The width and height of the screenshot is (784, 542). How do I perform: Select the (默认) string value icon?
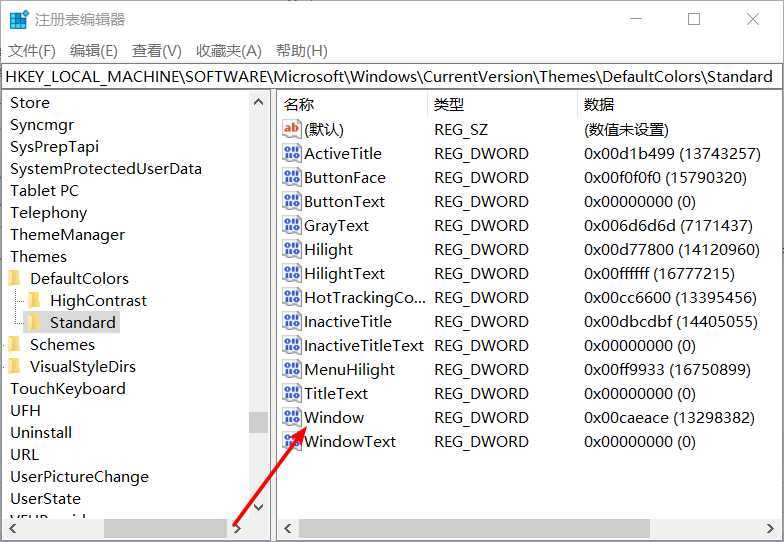(292, 129)
